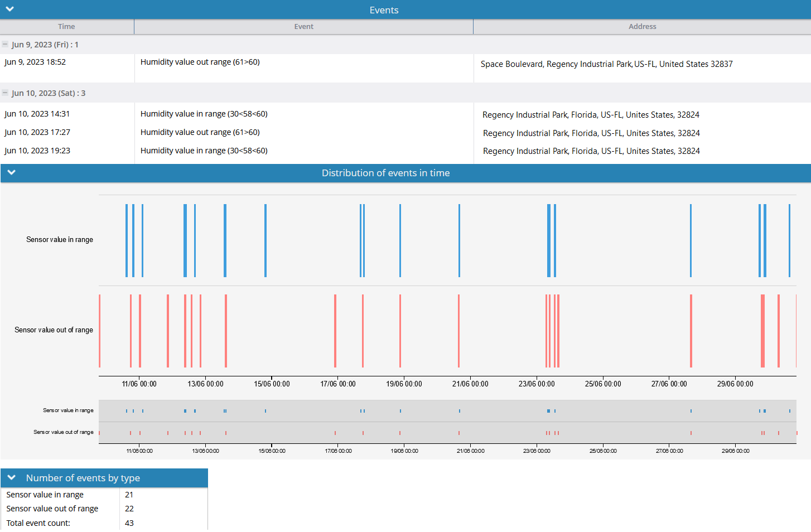Collapse the Number of events by type panel
This screenshot has height=532, width=811.
[x=11, y=478]
